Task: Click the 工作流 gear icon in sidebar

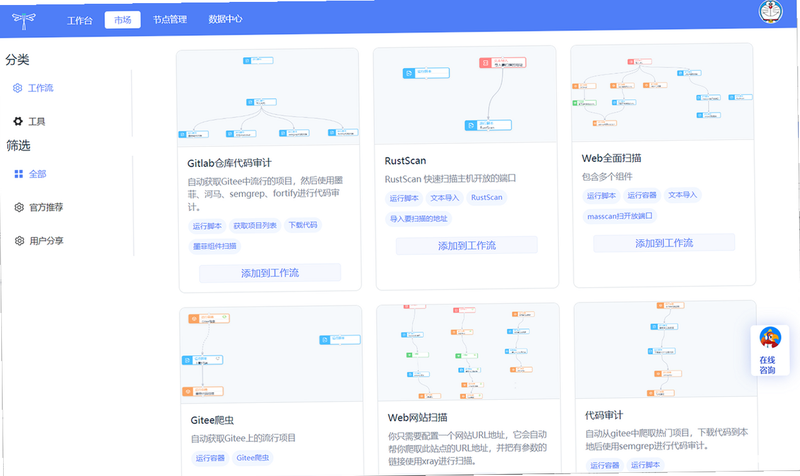Action: (17, 88)
